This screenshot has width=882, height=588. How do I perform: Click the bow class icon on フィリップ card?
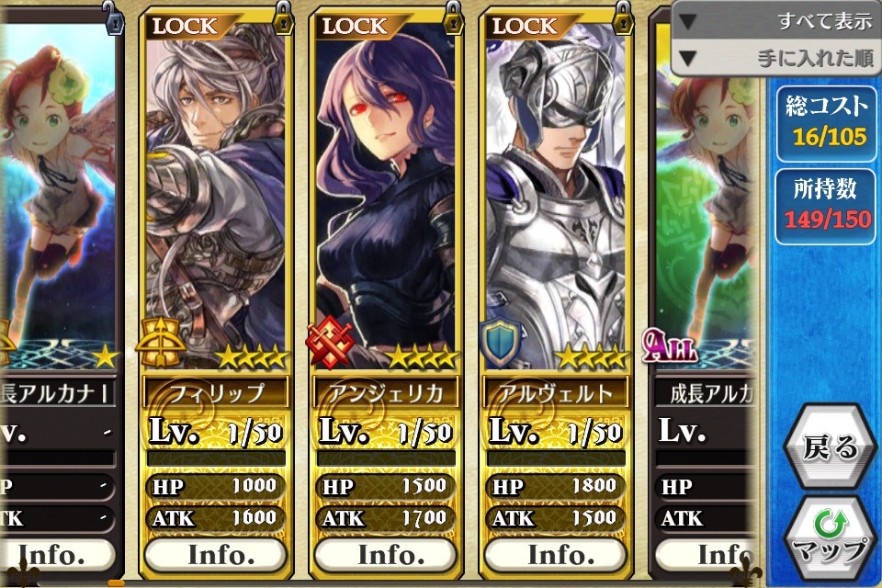pyautogui.click(x=160, y=341)
